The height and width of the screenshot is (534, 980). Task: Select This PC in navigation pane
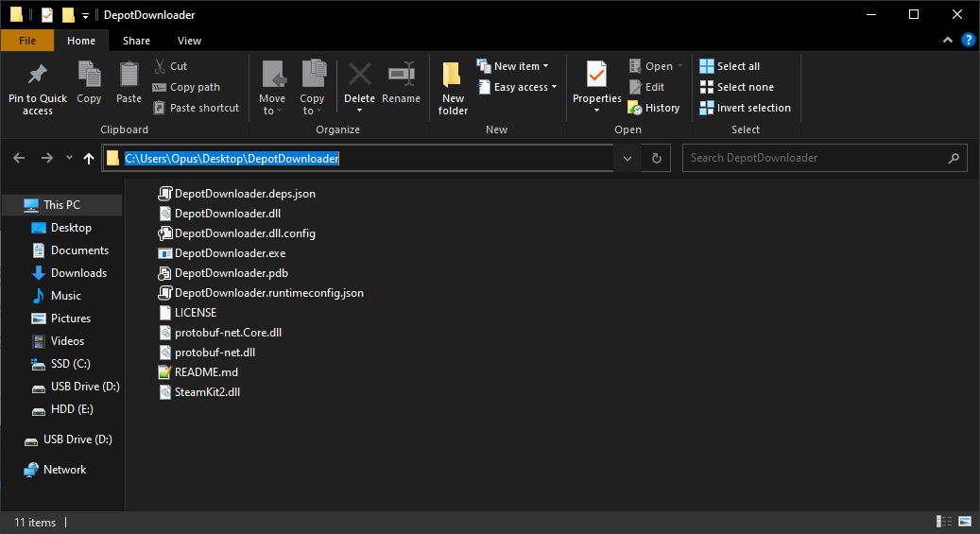tap(61, 205)
